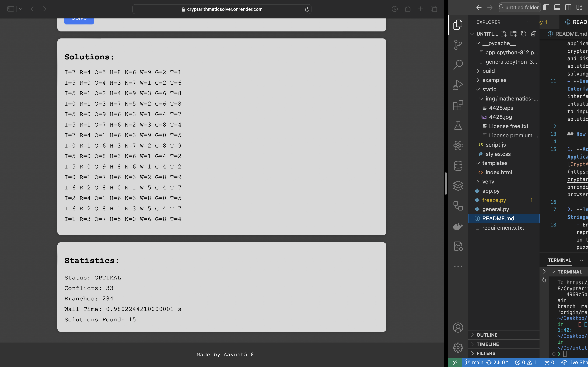Toggle the bottom panel layout button

point(557,8)
